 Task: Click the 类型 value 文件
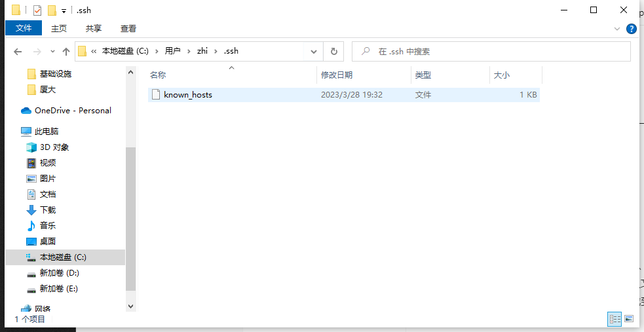click(x=423, y=95)
